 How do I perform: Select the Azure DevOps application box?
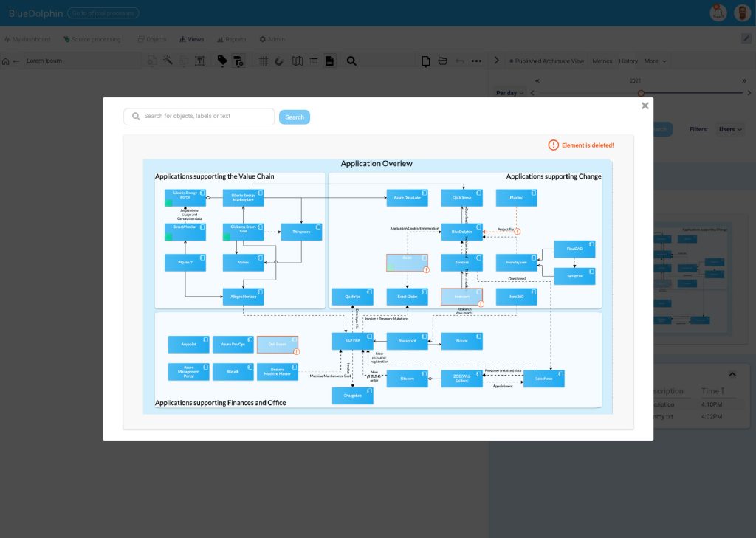click(233, 345)
